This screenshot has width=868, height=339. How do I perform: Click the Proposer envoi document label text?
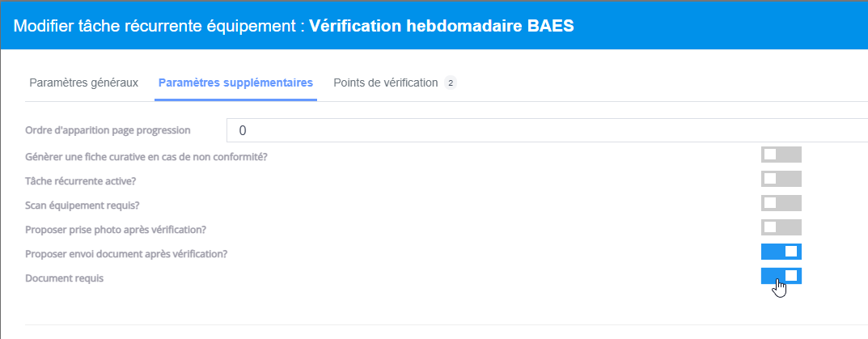click(126, 253)
